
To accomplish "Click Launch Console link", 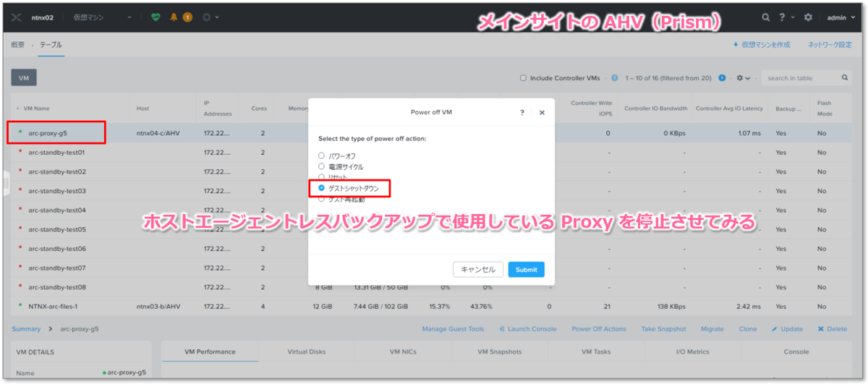I will point(528,329).
